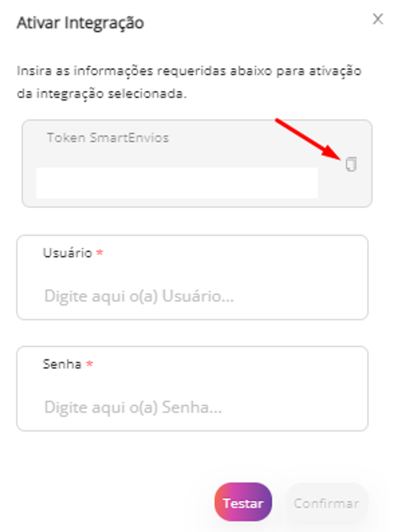
Task: Select the blank token value box
Action: click(177, 183)
